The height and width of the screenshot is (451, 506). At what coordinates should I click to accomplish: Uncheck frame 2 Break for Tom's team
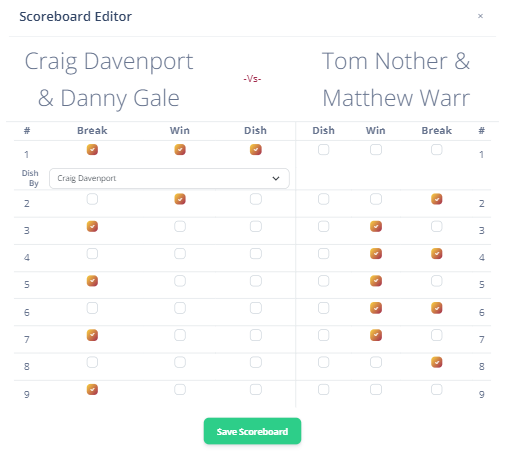437,199
